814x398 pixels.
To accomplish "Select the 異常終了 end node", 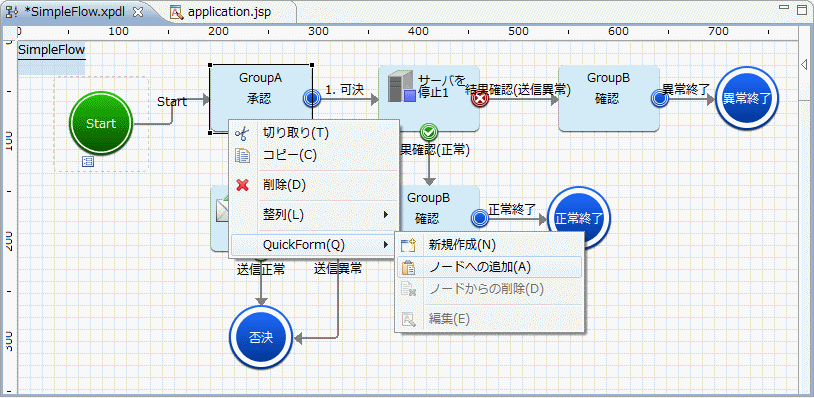I will tap(747, 99).
